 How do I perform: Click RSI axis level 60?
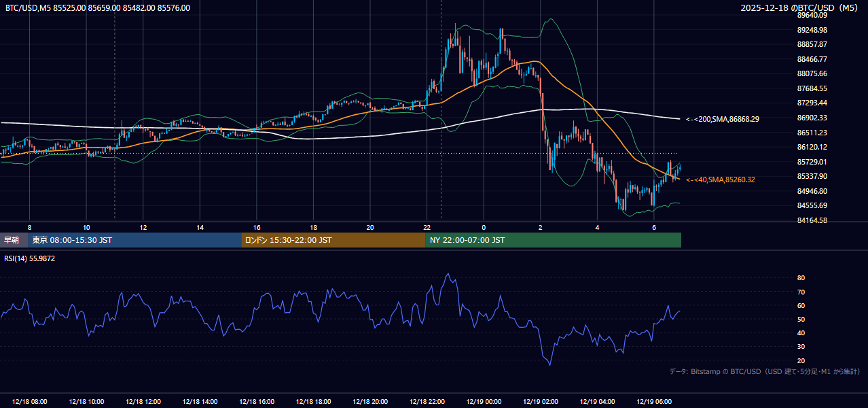801,305
